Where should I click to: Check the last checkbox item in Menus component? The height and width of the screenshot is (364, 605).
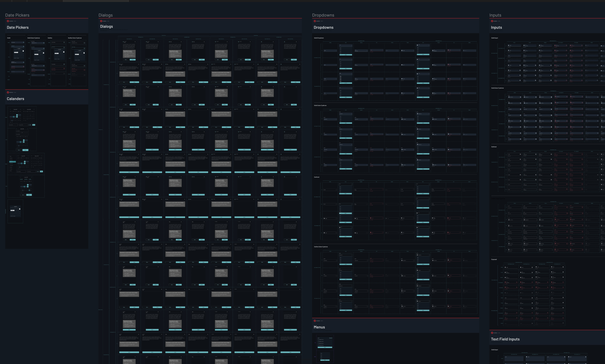(319, 345)
